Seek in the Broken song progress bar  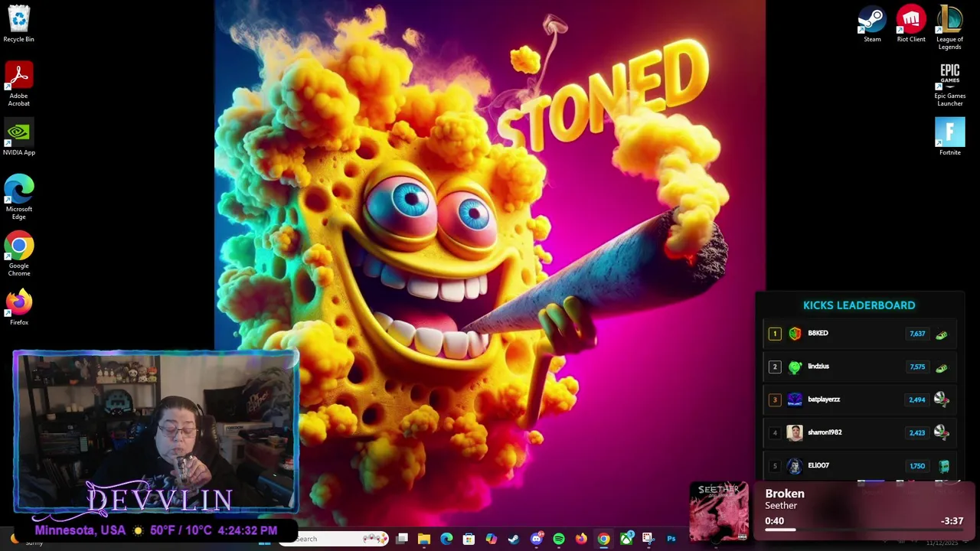point(864,530)
